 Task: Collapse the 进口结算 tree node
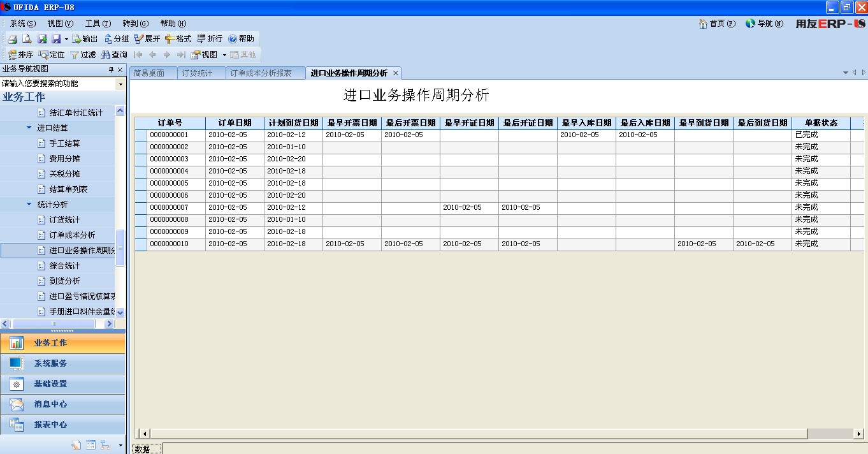coord(29,128)
